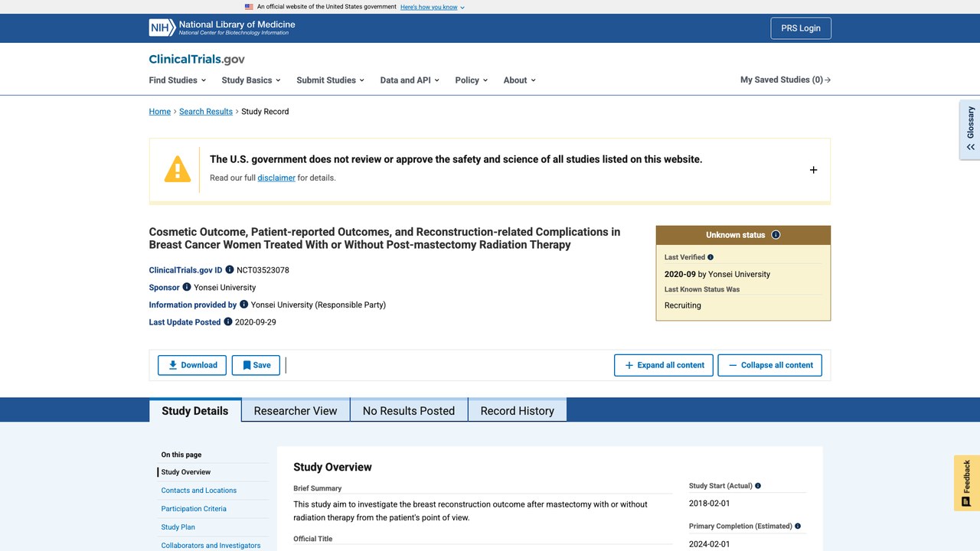Expand the disclaimer banner with plus icon

tap(813, 170)
